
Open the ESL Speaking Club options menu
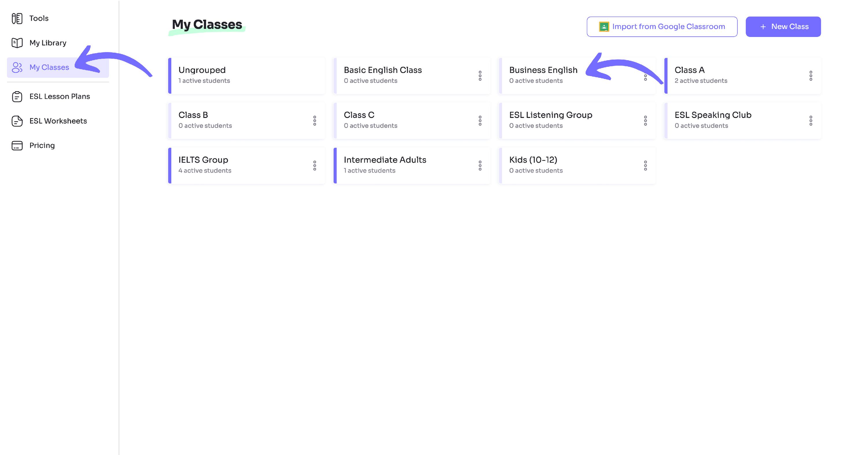point(811,121)
